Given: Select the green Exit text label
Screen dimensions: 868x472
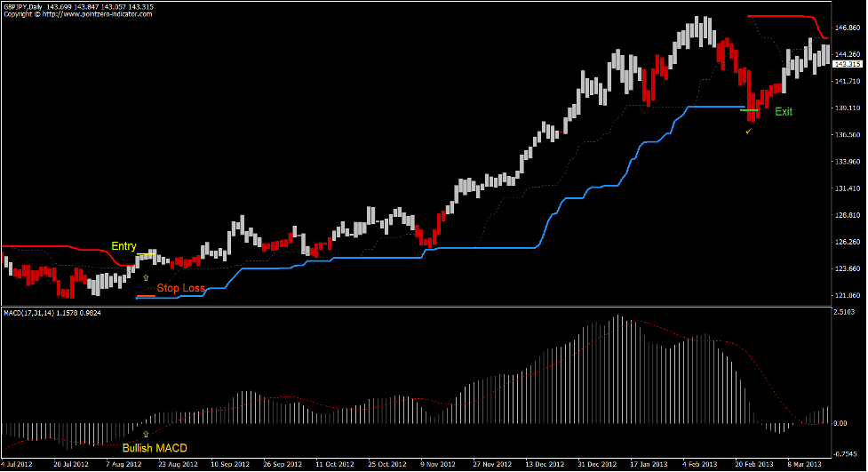Looking at the screenshot, I should click(784, 112).
